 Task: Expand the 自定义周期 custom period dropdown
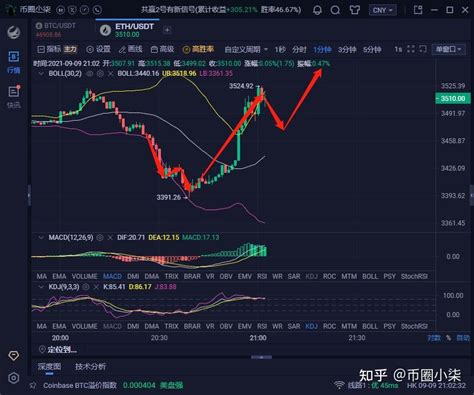(x=246, y=49)
